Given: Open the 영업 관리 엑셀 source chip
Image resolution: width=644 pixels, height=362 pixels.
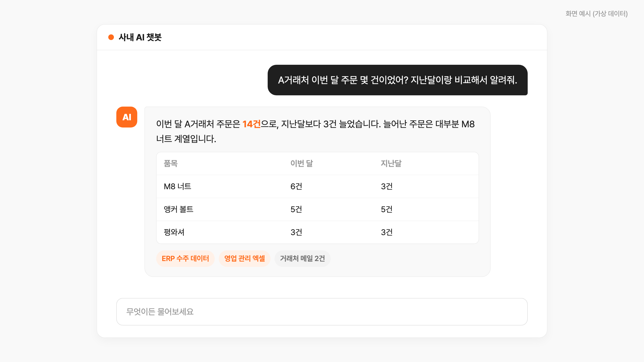Looking at the screenshot, I should (245, 258).
